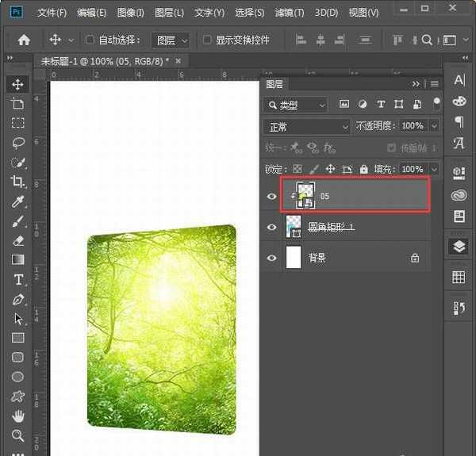This screenshot has width=476, height=456.
Task: Select the Eyedropper tool
Action: [x=17, y=201]
